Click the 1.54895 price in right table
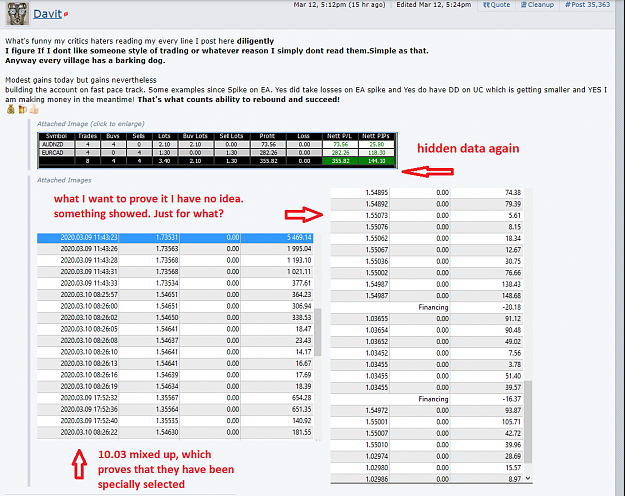 click(x=376, y=193)
